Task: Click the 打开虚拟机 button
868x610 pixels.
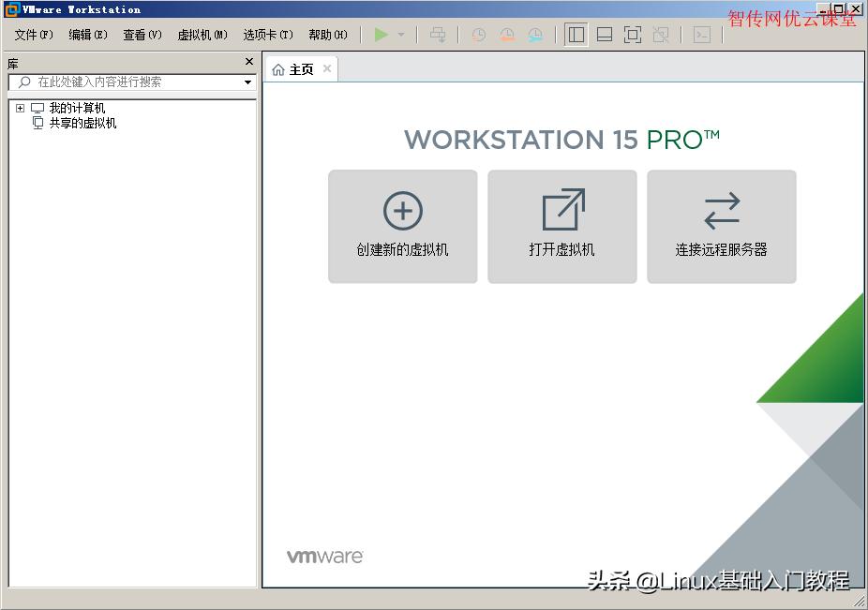Action: [x=561, y=227]
